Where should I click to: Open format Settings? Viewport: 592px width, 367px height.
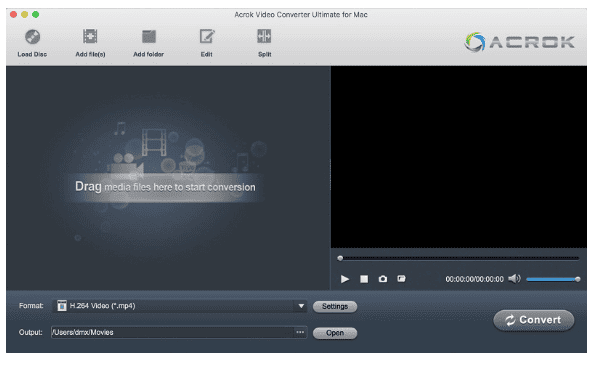tap(335, 307)
